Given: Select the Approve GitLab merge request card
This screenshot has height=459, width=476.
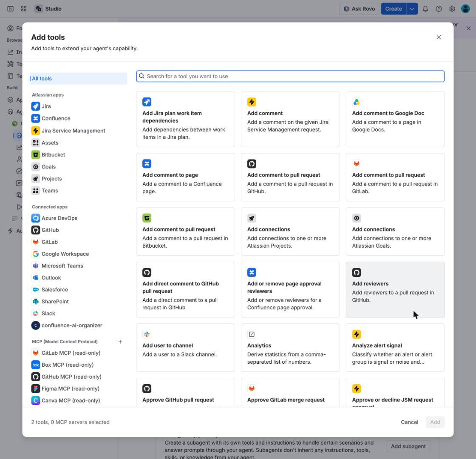Looking at the screenshot, I should (x=290, y=392).
